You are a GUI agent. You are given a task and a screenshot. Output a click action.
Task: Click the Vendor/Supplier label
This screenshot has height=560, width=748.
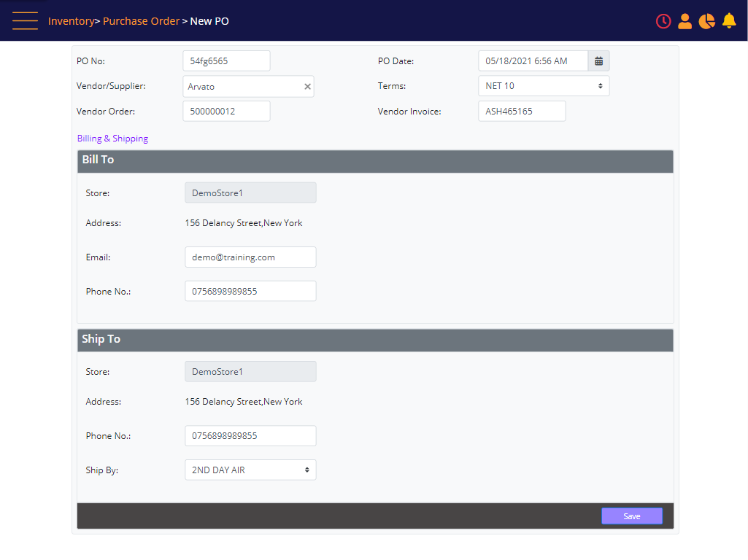click(x=111, y=86)
